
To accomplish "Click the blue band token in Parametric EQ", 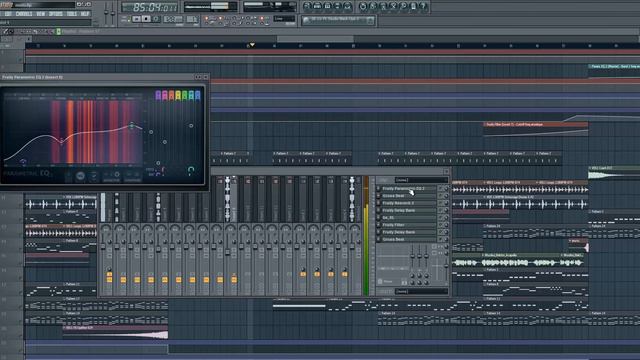I will (x=198, y=96).
